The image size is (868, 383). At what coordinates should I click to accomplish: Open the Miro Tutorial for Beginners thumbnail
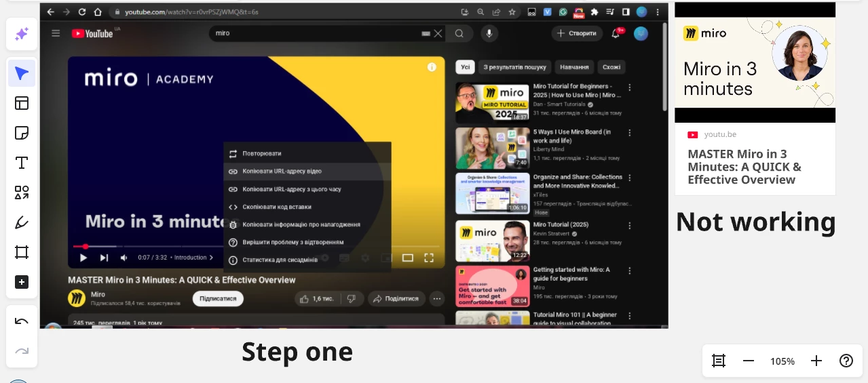coord(492,102)
